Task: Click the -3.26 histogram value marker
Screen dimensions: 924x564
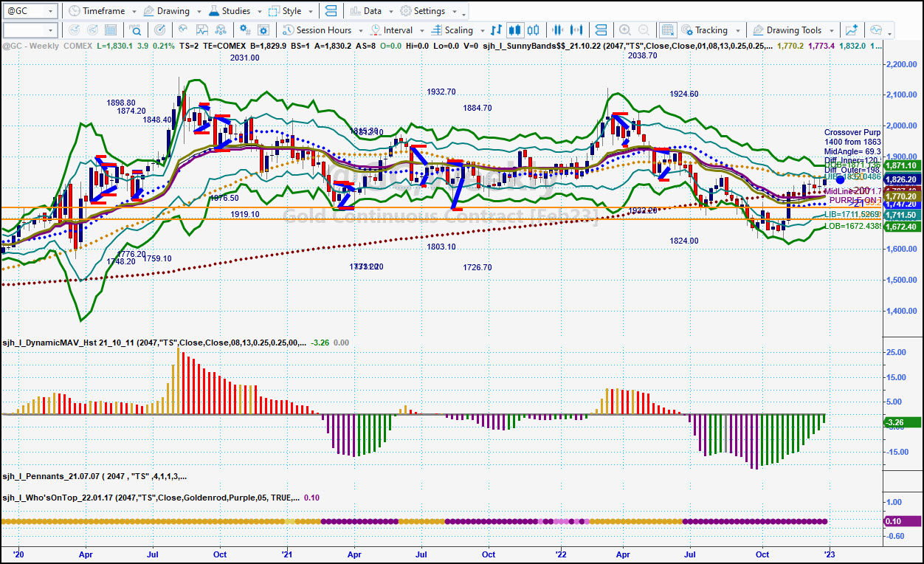Action: click(902, 422)
